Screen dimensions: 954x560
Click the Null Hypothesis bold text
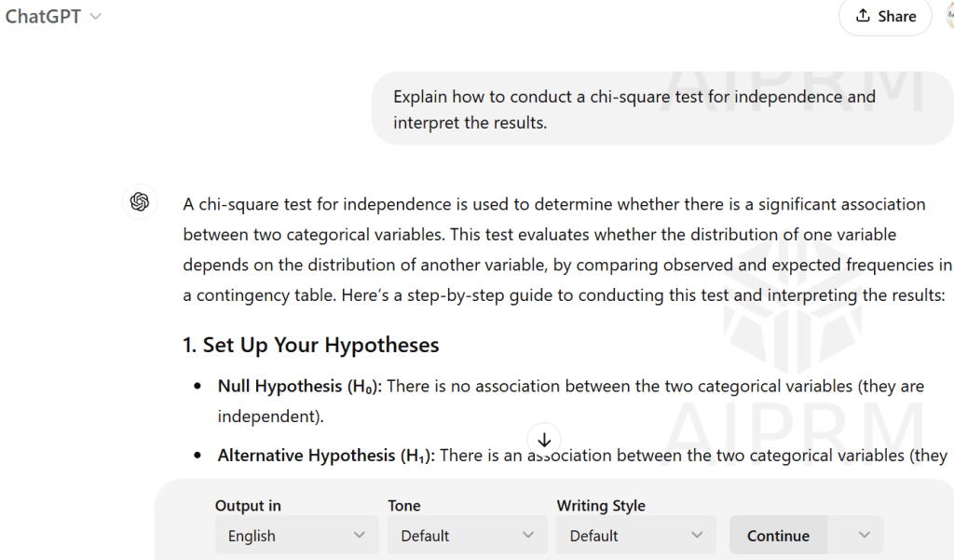[x=300, y=386]
